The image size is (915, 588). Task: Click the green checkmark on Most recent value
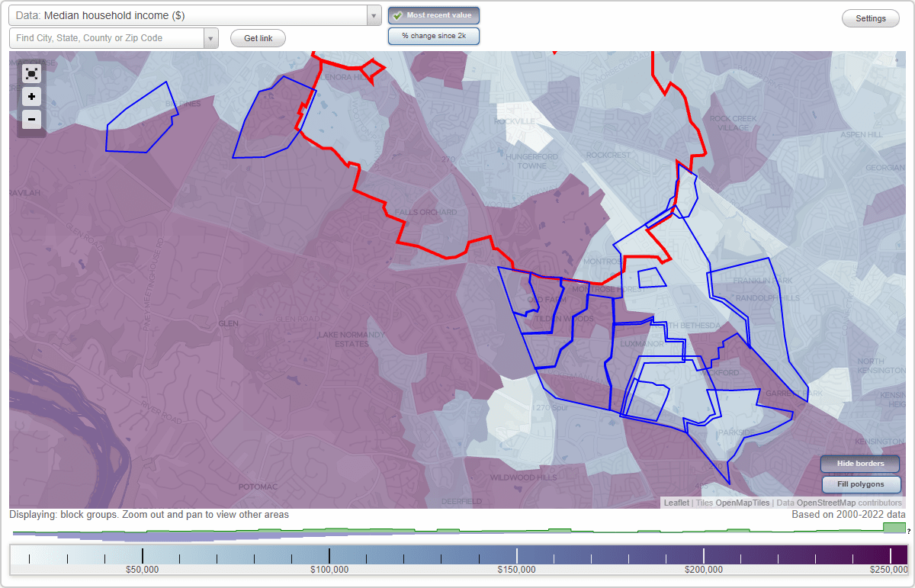(400, 14)
